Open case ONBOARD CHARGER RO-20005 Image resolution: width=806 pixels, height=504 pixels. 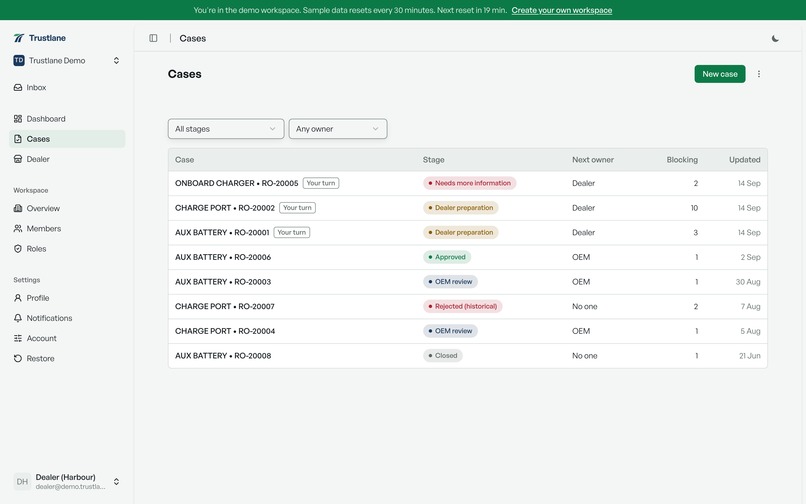tap(236, 183)
